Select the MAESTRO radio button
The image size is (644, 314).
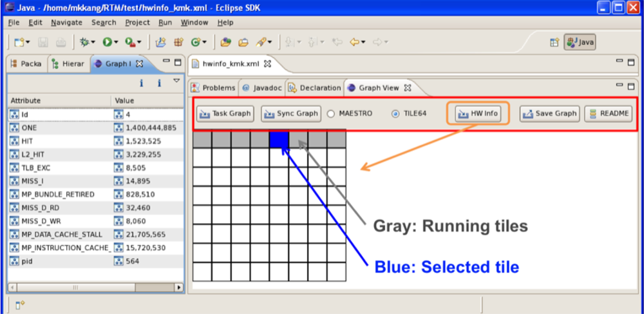[x=330, y=113]
